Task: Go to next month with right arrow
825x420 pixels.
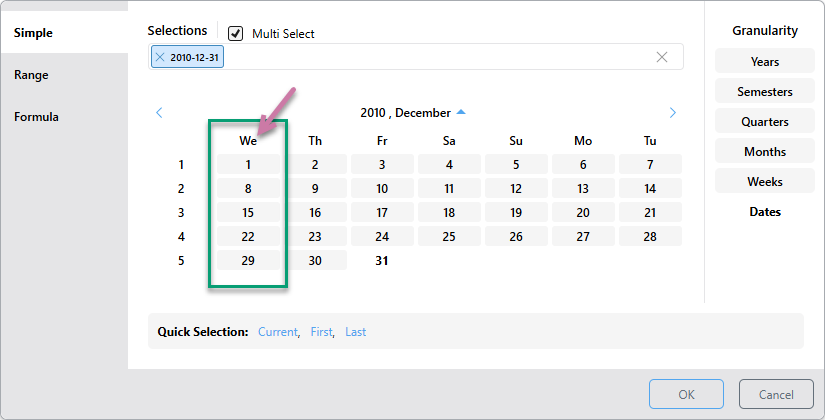Action: [x=672, y=113]
